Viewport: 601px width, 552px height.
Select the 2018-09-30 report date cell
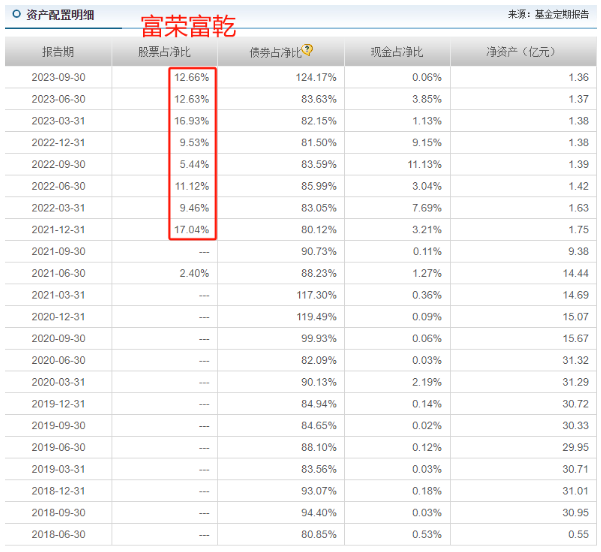click(x=58, y=513)
